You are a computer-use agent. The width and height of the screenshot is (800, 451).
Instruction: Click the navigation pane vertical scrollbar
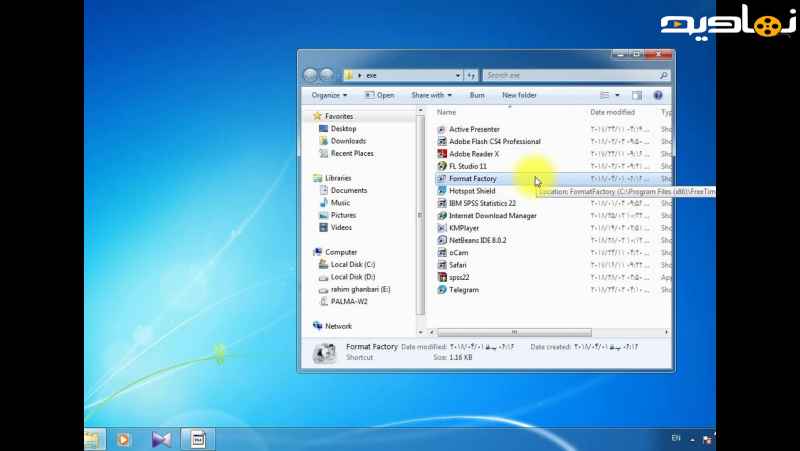[x=420, y=215]
